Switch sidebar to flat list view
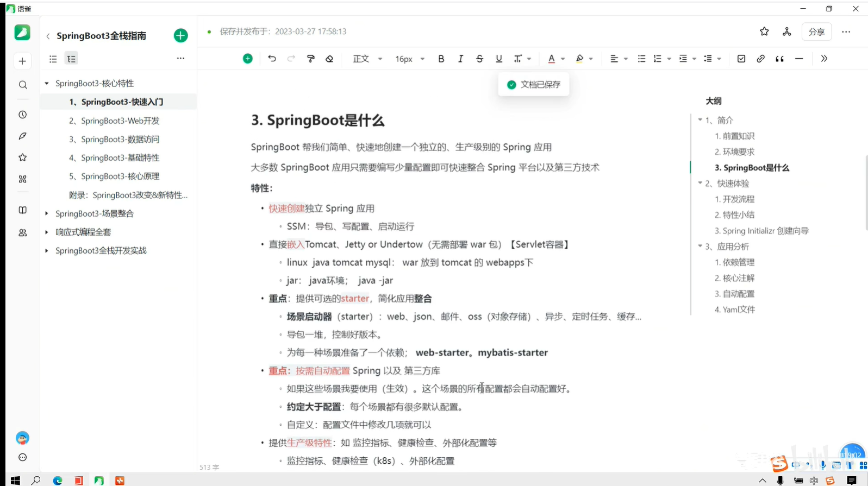The height and width of the screenshot is (486, 868). 53,59
